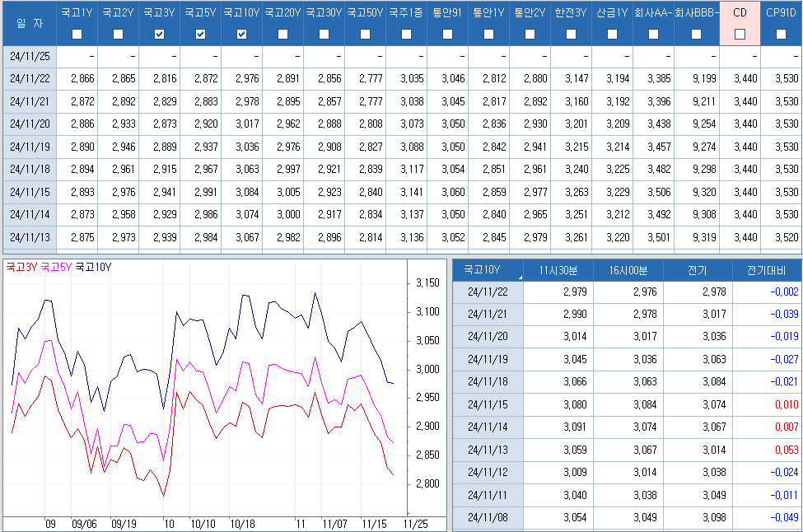Select the 16시00분 column header
Viewport: 803px width, 532px height.
pos(628,270)
